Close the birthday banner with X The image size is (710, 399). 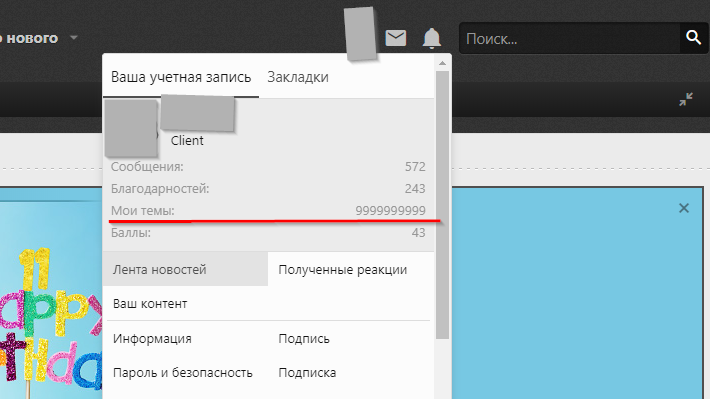[684, 208]
